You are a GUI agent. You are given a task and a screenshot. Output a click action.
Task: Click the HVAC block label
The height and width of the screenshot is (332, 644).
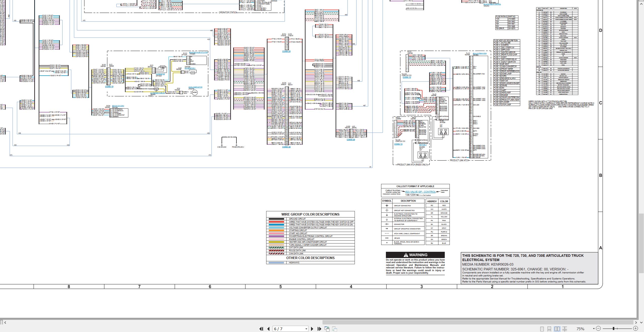[x=151, y=96]
